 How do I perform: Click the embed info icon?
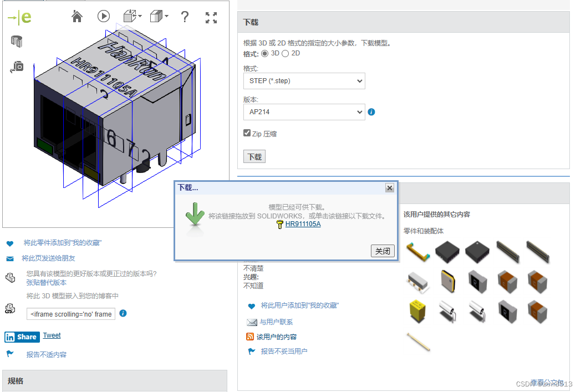[123, 313]
